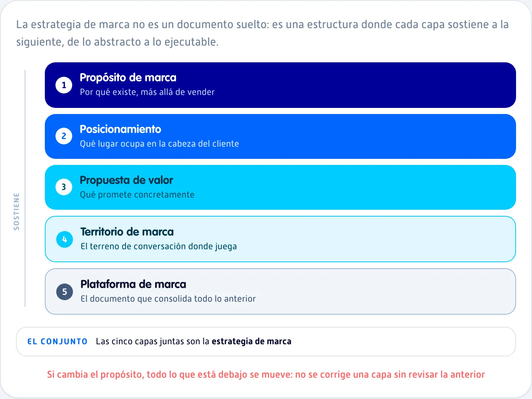Select the 'Plataforma de marca' heading
The height and width of the screenshot is (399, 532).
coord(133,284)
